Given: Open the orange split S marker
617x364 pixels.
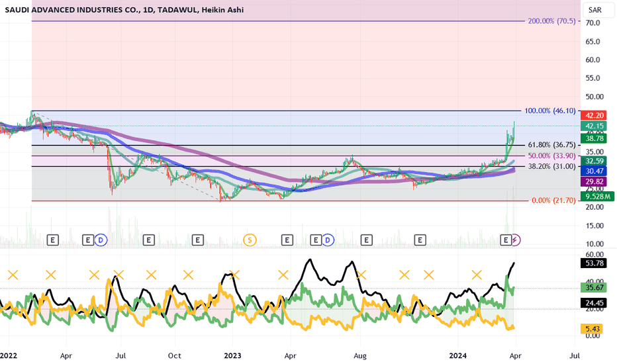Looking at the screenshot, I should coord(250,240).
